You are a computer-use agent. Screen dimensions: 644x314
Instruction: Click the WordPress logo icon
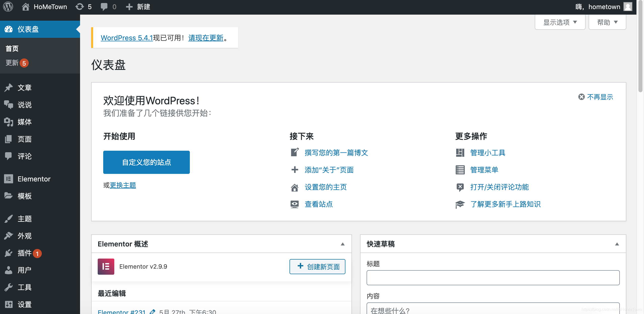click(x=8, y=7)
